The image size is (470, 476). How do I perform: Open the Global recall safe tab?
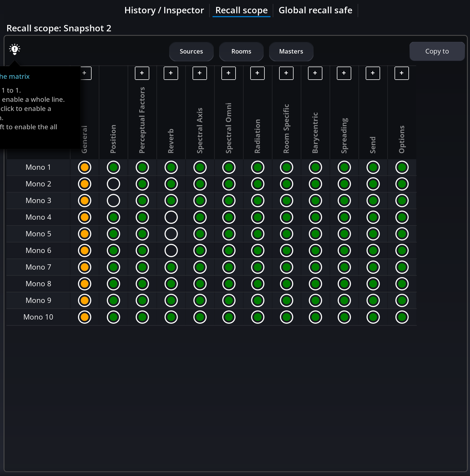315,10
